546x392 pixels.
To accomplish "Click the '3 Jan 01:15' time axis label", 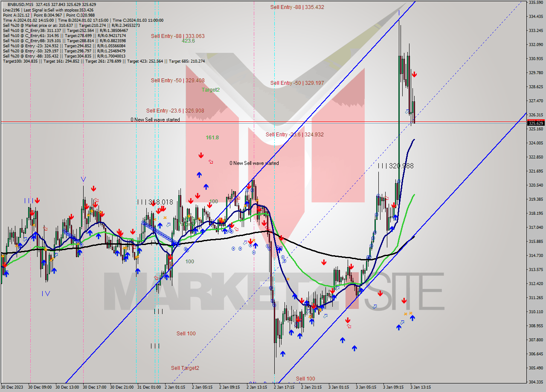I will [339, 388].
